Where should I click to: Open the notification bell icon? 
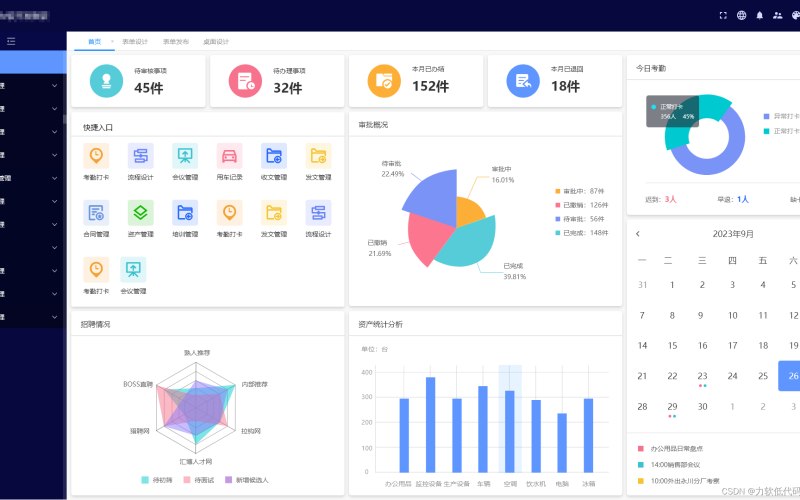760,15
